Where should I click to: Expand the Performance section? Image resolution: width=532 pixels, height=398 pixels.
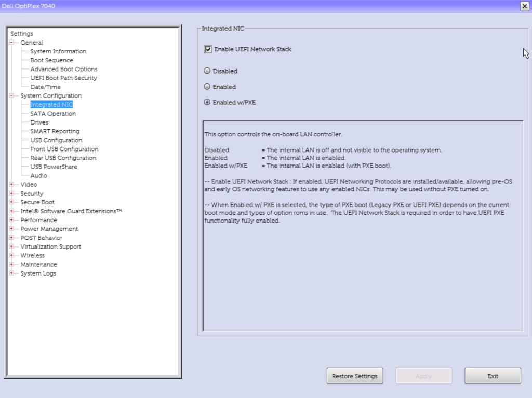(x=11, y=219)
